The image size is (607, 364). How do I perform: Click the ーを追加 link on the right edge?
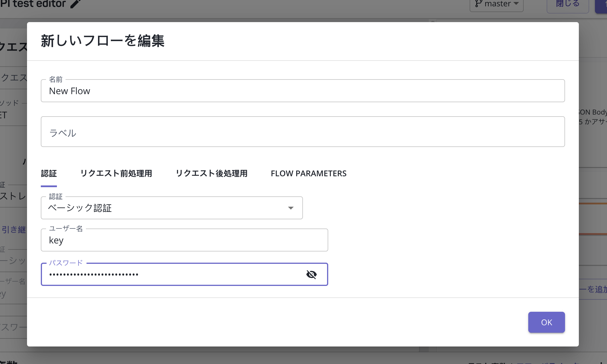[593, 289]
